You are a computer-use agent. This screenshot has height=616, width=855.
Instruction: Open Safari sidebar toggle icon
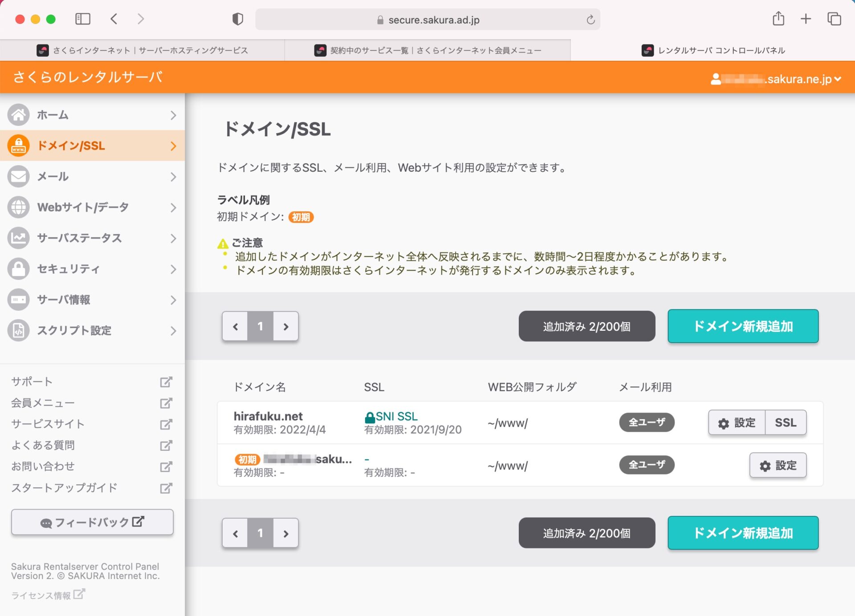83,19
